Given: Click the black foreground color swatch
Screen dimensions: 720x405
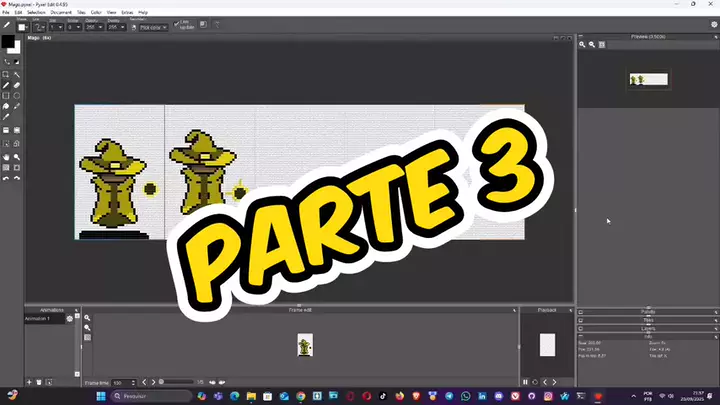Looking at the screenshot, I should (8, 43).
